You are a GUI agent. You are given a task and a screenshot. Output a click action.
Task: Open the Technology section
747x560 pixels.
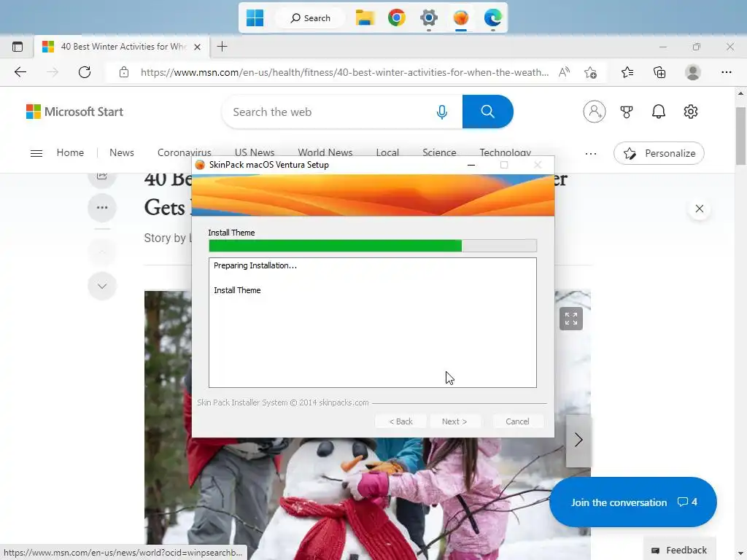[x=505, y=152]
